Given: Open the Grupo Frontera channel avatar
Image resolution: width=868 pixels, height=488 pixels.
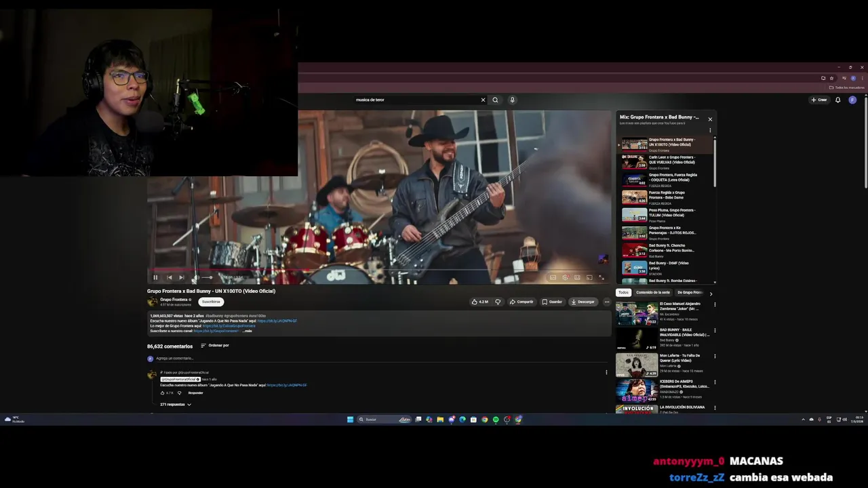Looking at the screenshot, I should pos(153,302).
